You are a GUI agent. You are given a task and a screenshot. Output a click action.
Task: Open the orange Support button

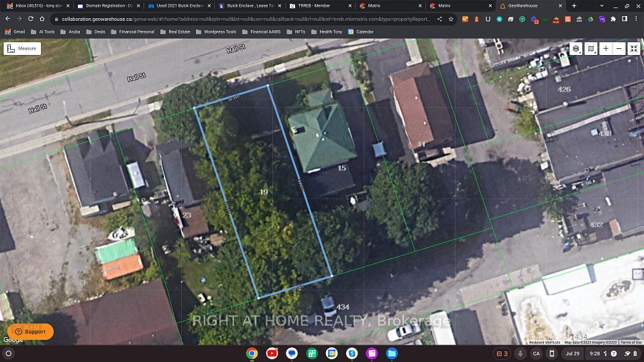coord(30,332)
